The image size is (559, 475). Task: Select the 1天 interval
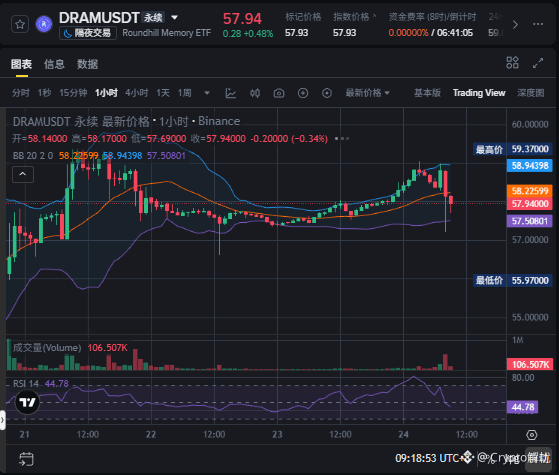[x=163, y=93]
